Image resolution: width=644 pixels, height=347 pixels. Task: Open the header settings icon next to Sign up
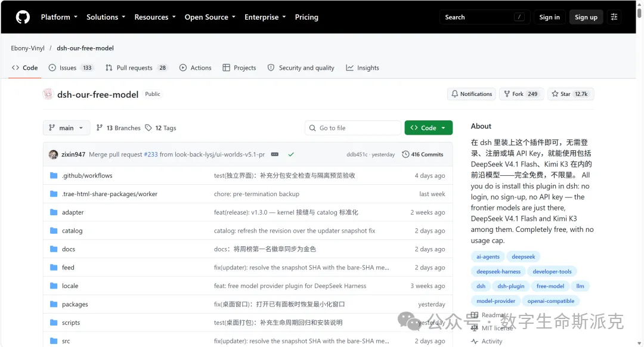click(x=614, y=17)
